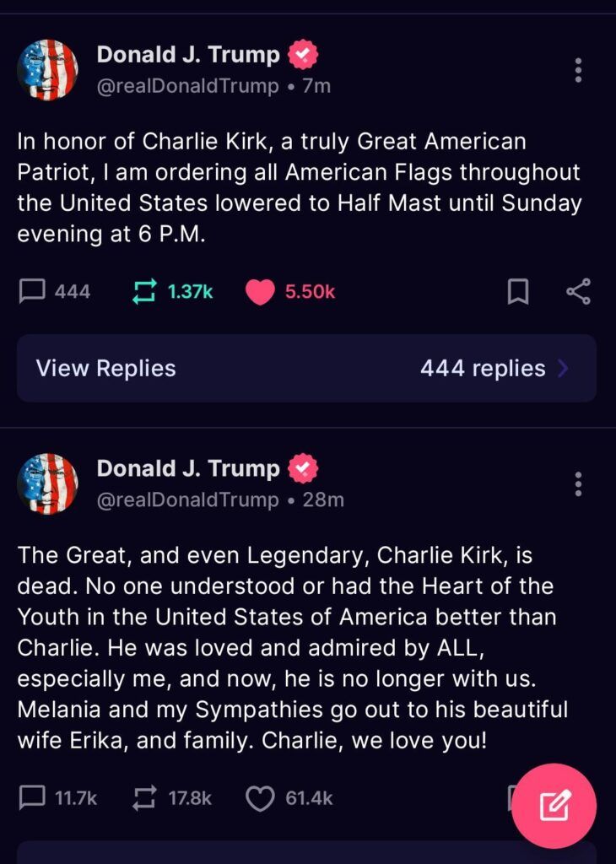Like the post with 61.4k likes

(x=260, y=798)
